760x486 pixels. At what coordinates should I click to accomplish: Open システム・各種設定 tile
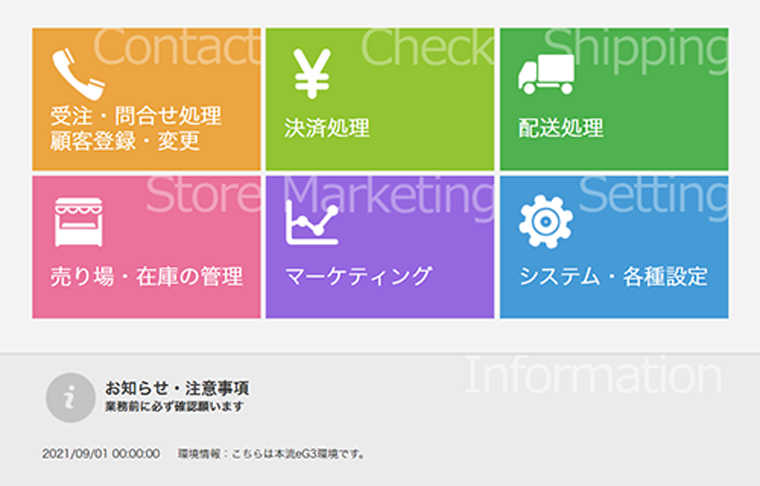[614, 247]
